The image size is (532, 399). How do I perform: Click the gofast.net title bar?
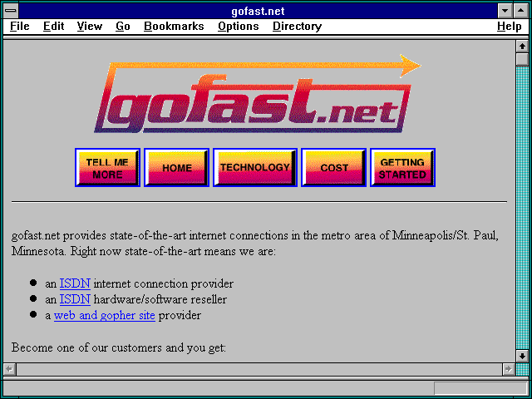tap(258, 11)
